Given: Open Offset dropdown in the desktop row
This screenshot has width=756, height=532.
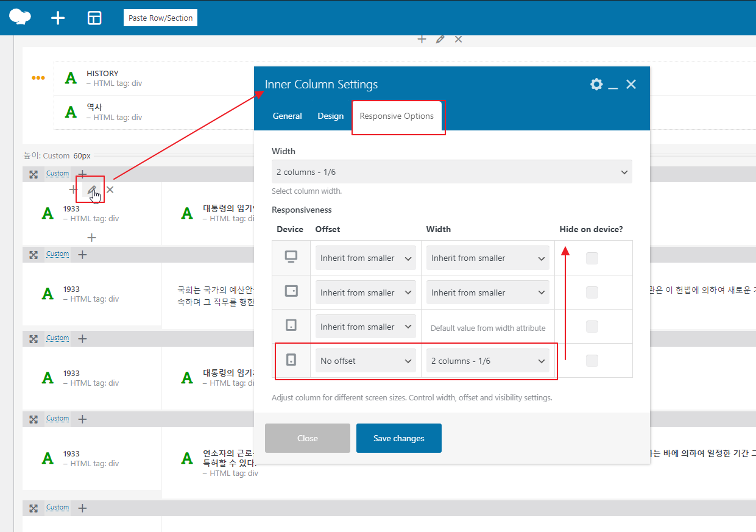Looking at the screenshot, I should coord(366,258).
